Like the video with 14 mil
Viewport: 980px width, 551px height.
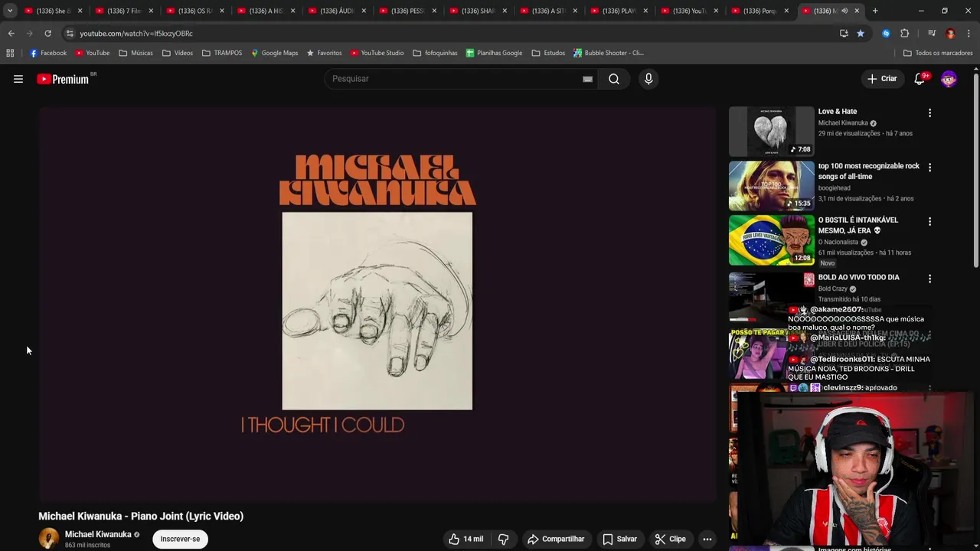[465, 539]
